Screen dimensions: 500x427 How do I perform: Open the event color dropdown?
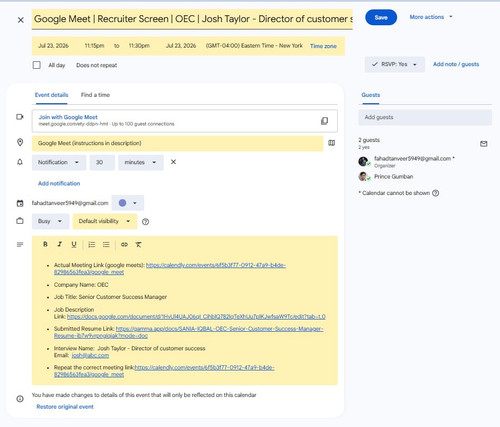(128, 203)
